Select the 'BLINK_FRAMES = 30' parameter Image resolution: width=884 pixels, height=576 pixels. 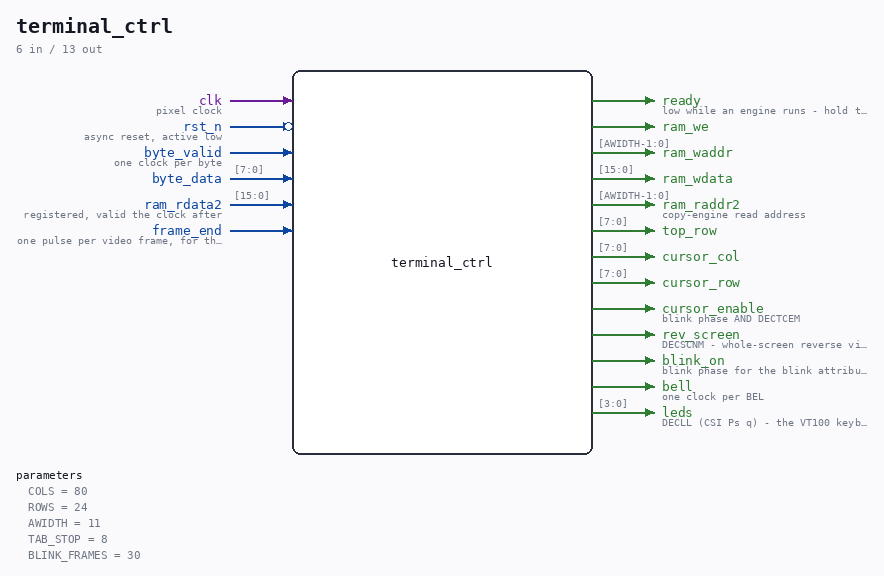point(84,555)
